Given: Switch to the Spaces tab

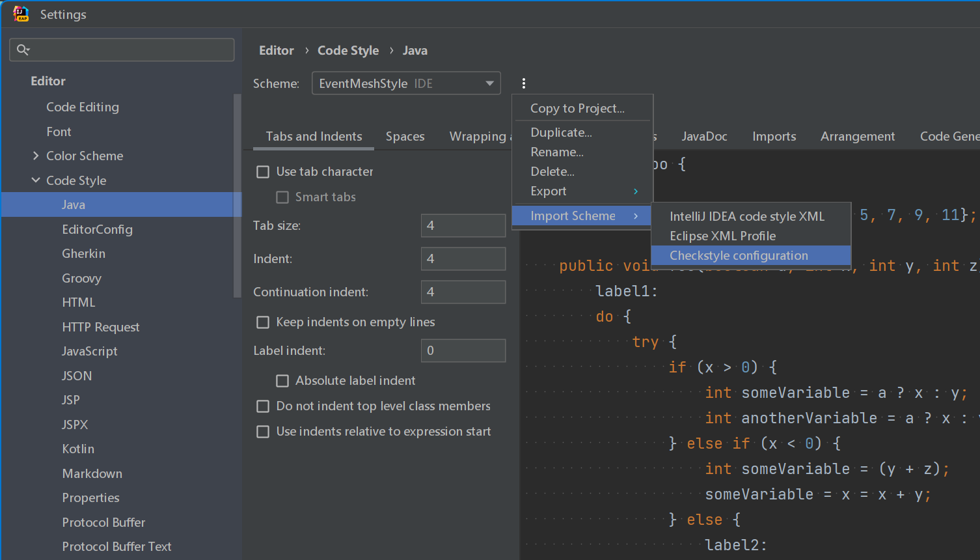Looking at the screenshot, I should coord(405,137).
